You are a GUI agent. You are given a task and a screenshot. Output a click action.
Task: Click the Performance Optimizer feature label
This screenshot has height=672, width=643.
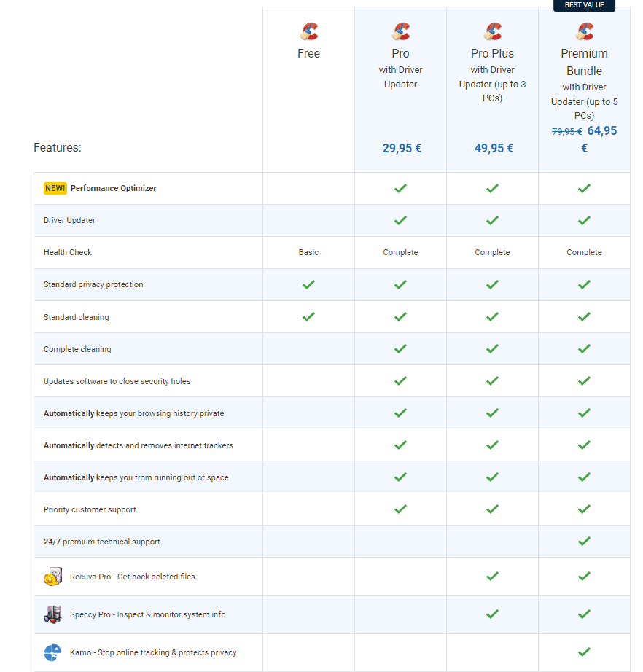pyautogui.click(x=113, y=188)
